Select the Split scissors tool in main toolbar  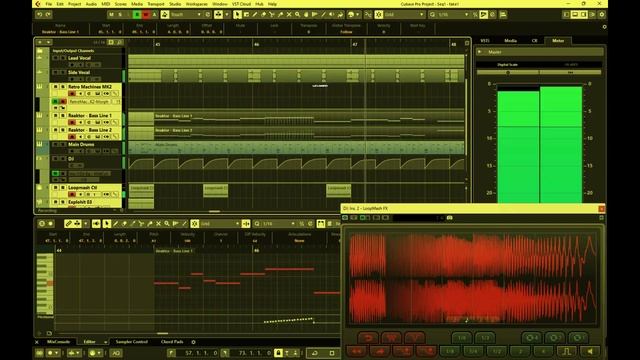click(x=272, y=15)
